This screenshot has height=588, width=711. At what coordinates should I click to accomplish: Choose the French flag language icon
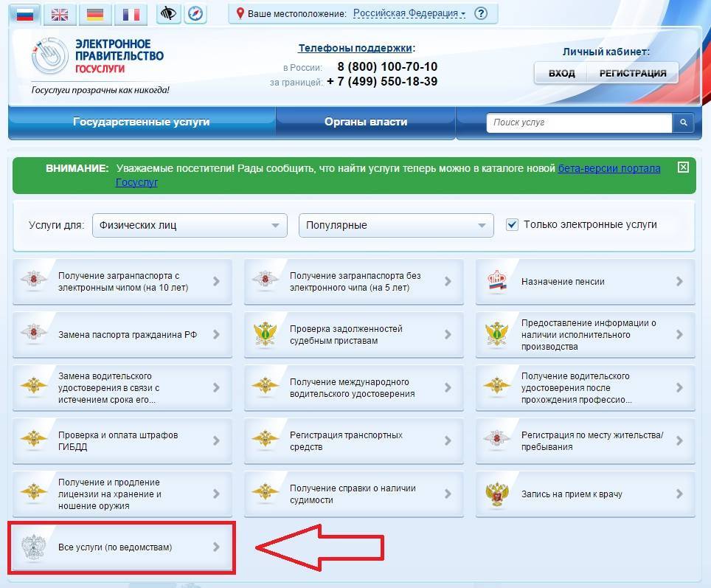[131, 14]
